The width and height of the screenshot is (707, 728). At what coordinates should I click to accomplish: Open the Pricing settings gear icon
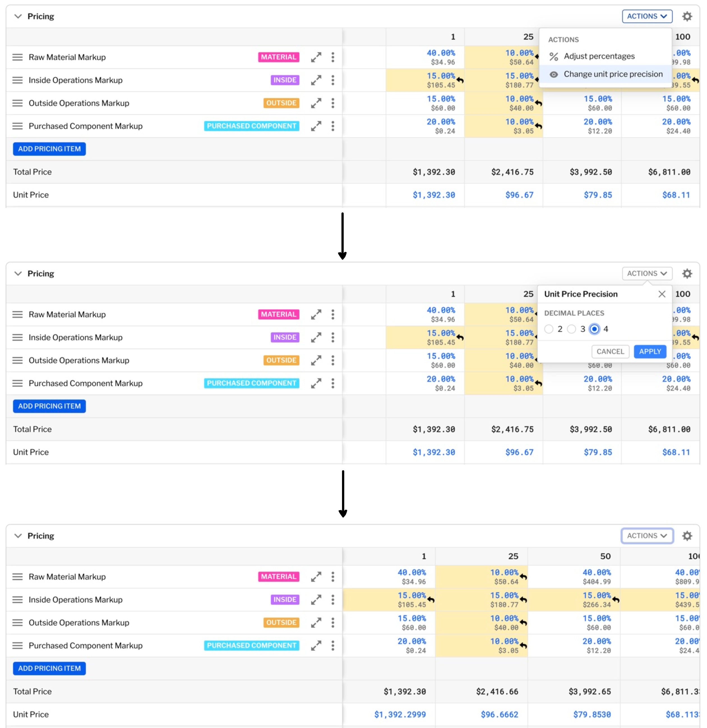(687, 16)
